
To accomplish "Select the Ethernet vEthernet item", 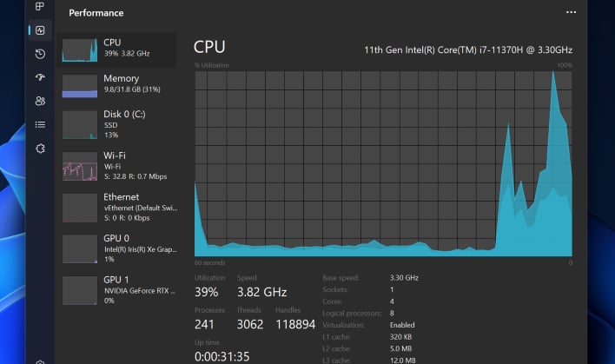I will [x=117, y=208].
